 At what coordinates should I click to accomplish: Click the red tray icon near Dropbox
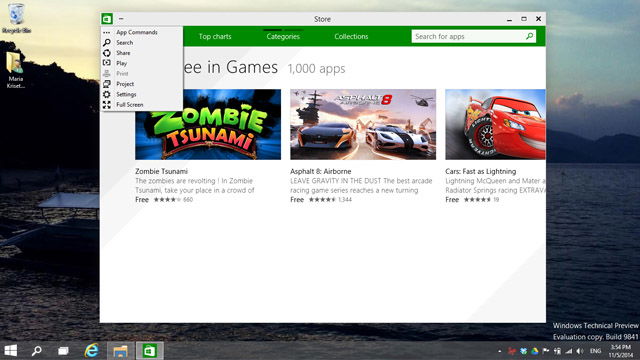click(512, 351)
